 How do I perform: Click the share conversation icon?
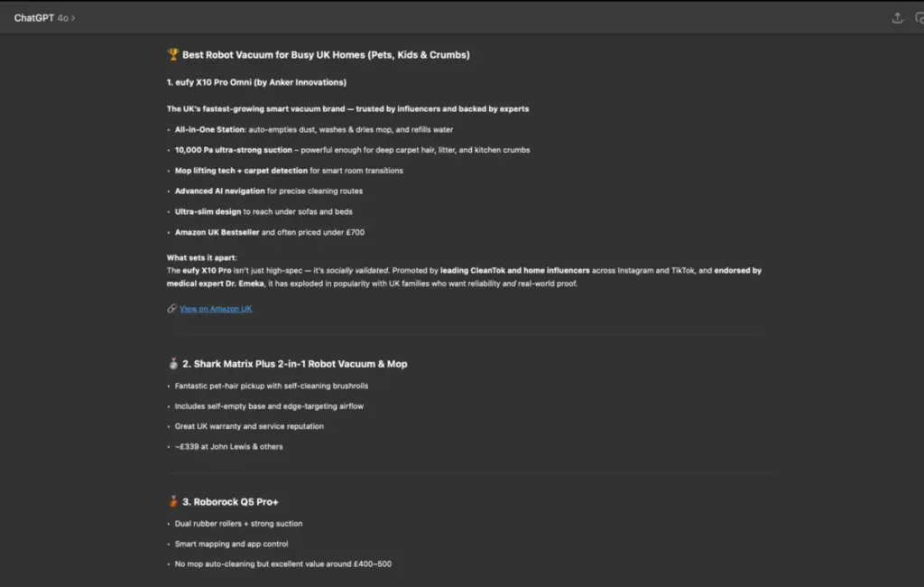[897, 18]
